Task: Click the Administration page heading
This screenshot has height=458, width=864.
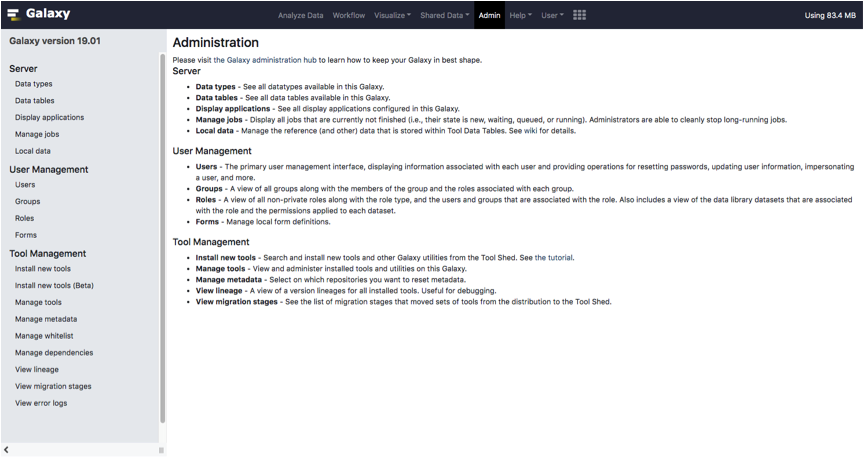Action: [x=215, y=42]
